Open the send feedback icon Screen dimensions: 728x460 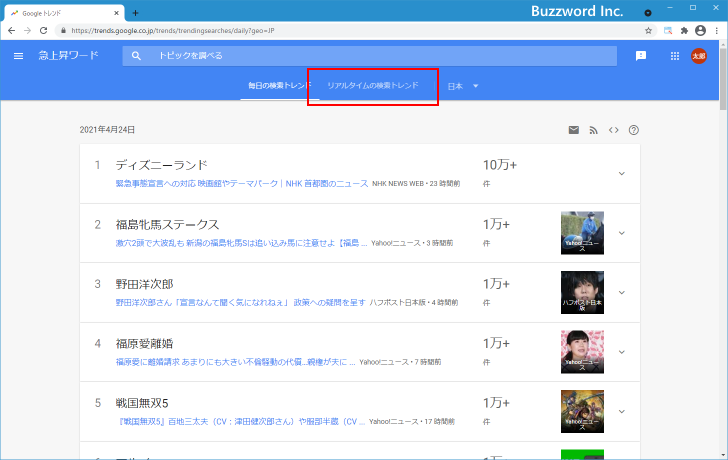click(641, 56)
